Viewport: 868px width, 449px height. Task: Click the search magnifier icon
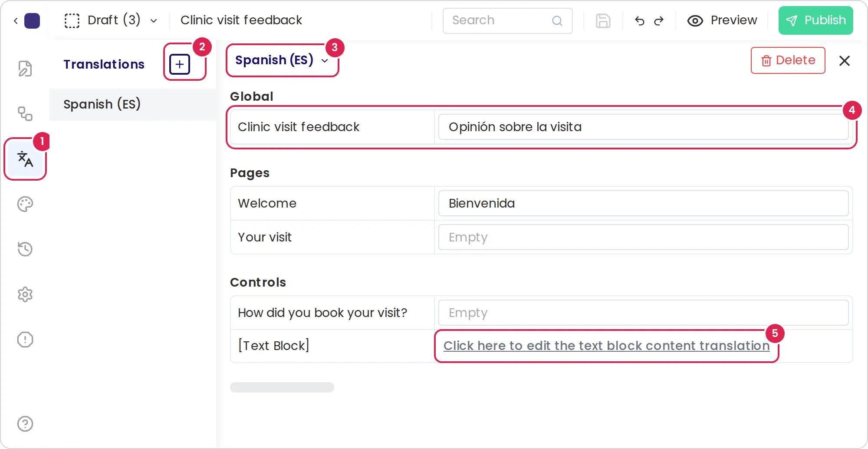click(x=557, y=20)
